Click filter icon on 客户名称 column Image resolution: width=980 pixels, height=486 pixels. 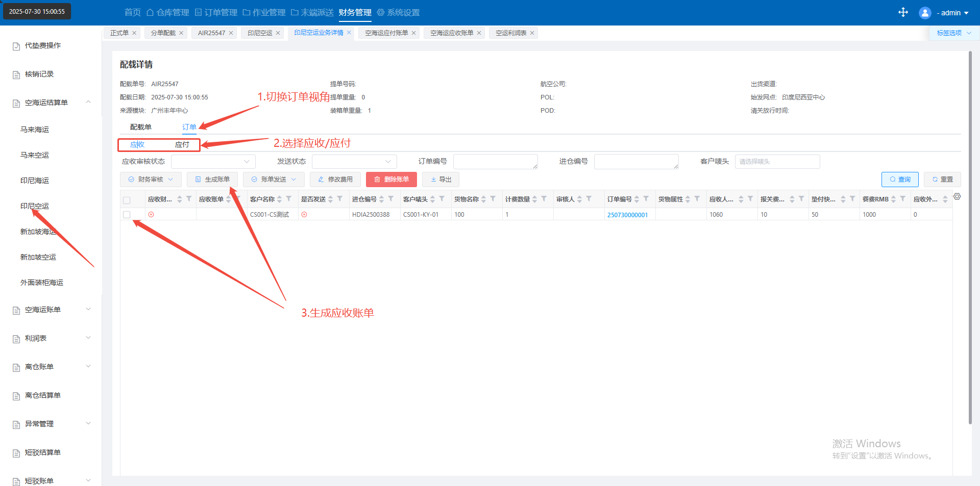289,199
